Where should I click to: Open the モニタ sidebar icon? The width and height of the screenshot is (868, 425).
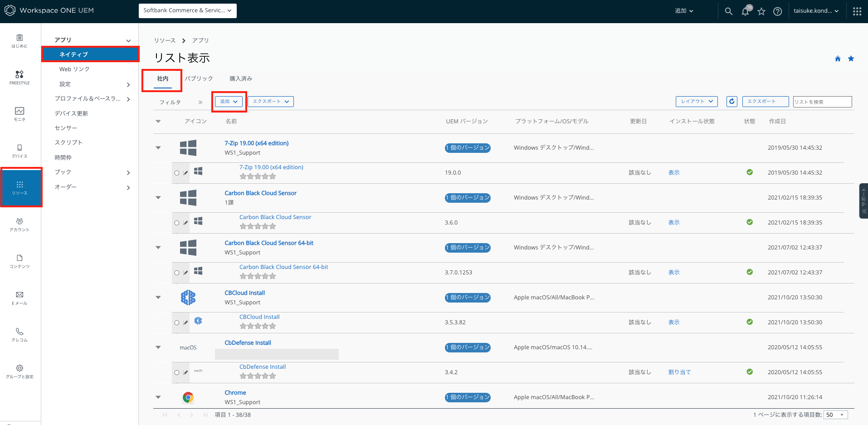click(20, 114)
